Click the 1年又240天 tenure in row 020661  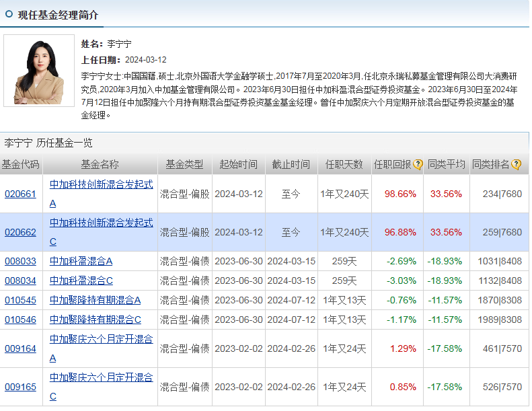tap(344, 194)
